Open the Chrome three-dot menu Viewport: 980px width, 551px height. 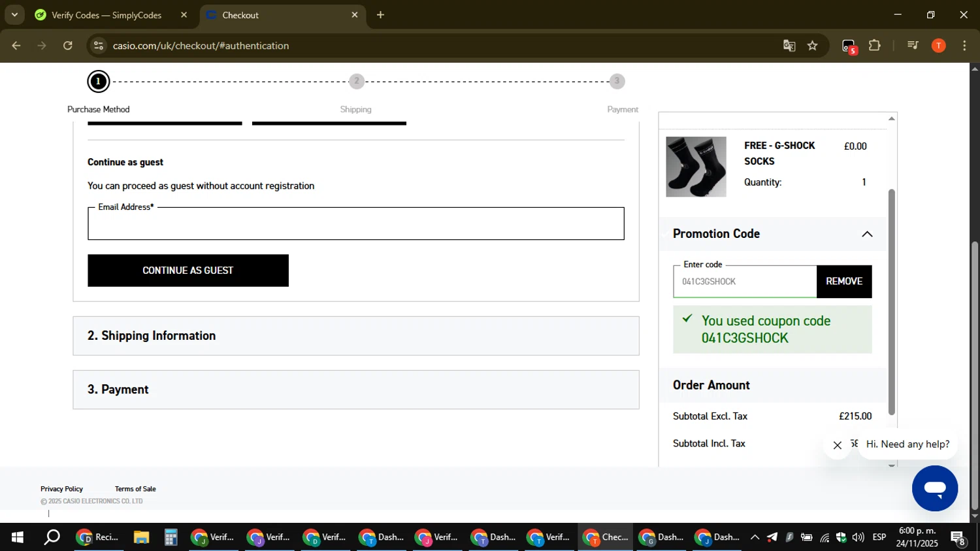(964, 46)
